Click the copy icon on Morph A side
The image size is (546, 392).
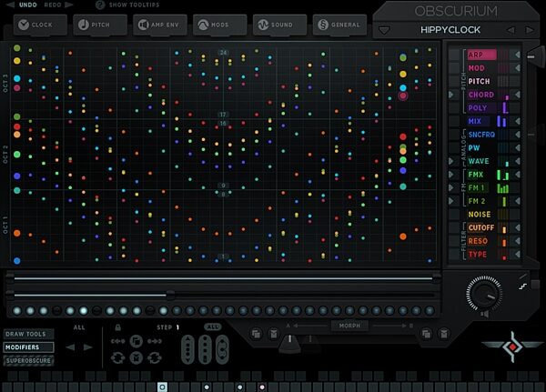tap(256, 334)
